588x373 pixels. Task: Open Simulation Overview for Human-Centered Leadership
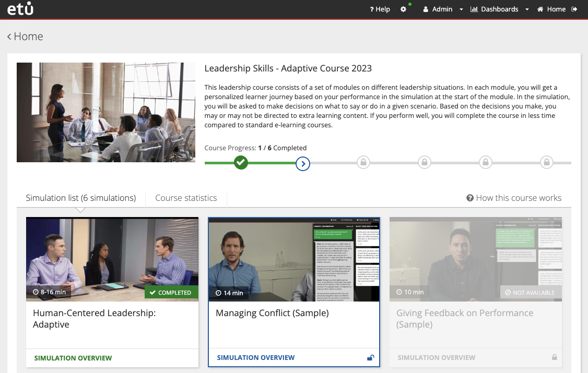tap(73, 358)
